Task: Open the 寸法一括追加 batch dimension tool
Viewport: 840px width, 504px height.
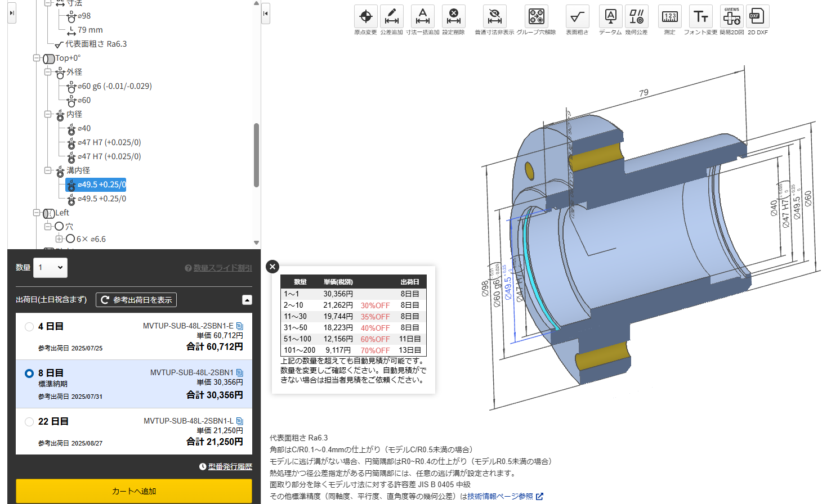Action: tap(422, 17)
